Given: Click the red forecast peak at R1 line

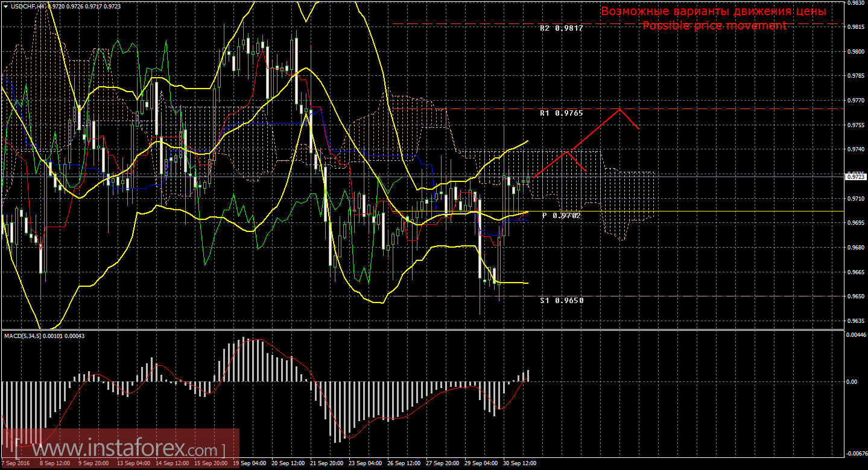Looking at the screenshot, I should (x=619, y=109).
